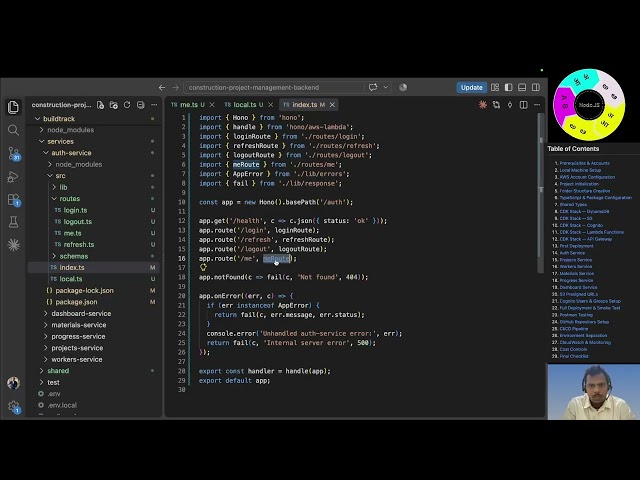Open package-lock.json in the file tree
This screenshot has height=480, width=640.
[84, 291]
